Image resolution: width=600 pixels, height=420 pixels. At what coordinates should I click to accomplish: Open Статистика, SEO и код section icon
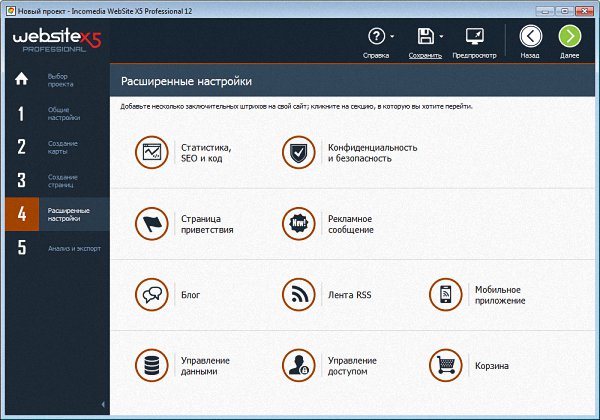151,153
